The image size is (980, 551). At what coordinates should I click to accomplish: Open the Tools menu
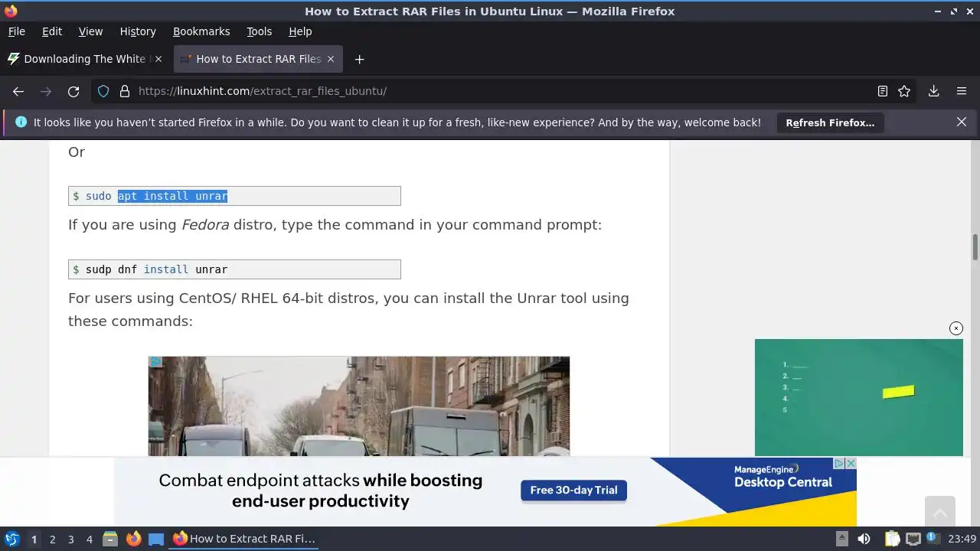259,31
